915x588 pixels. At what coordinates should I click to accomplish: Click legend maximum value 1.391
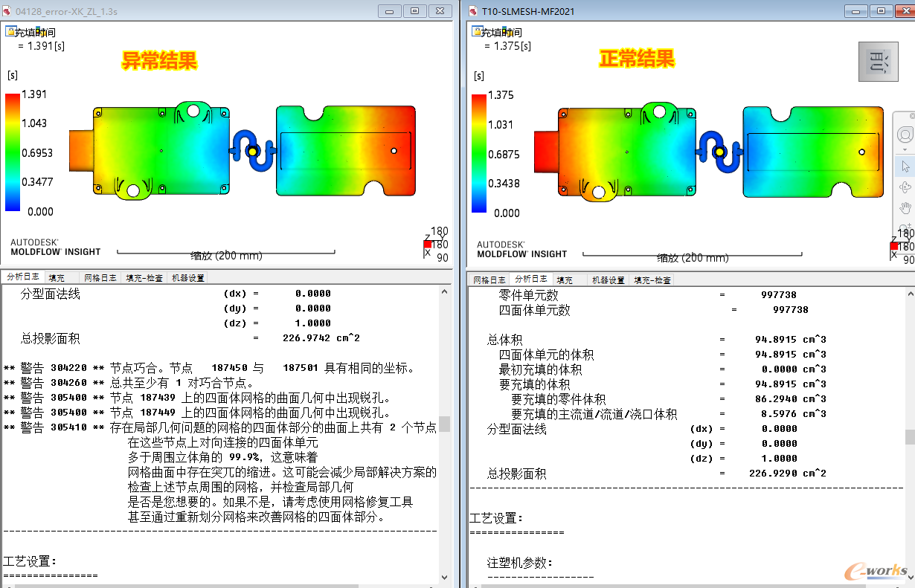34,94
